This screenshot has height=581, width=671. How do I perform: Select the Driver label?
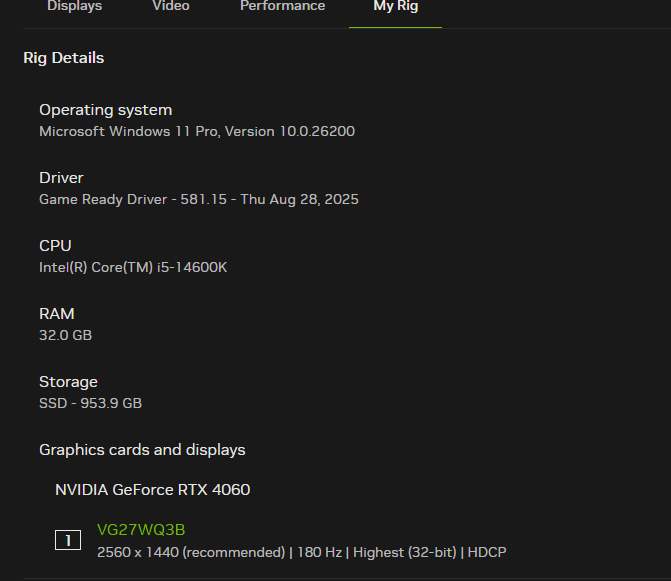(61, 178)
